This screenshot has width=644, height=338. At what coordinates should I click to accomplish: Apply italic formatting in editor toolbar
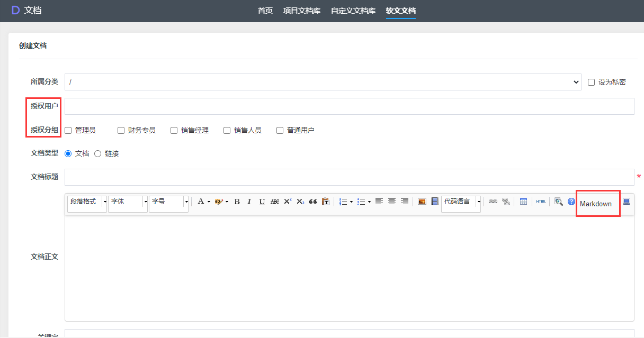coord(249,202)
